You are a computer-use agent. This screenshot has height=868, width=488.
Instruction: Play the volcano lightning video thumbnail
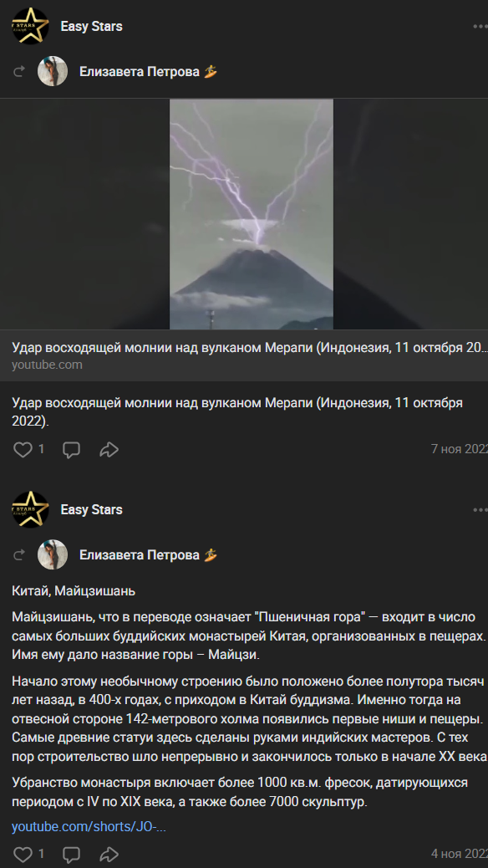(x=252, y=214)
